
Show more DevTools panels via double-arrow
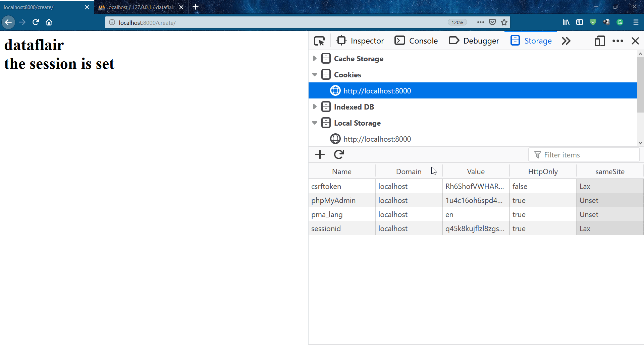(566, 41)
